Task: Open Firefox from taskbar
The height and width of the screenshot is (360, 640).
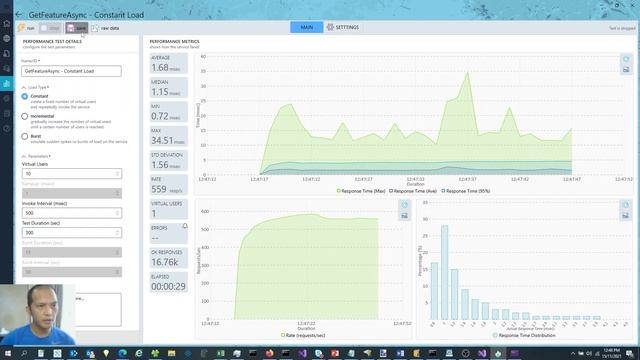Action: point(269,353)
